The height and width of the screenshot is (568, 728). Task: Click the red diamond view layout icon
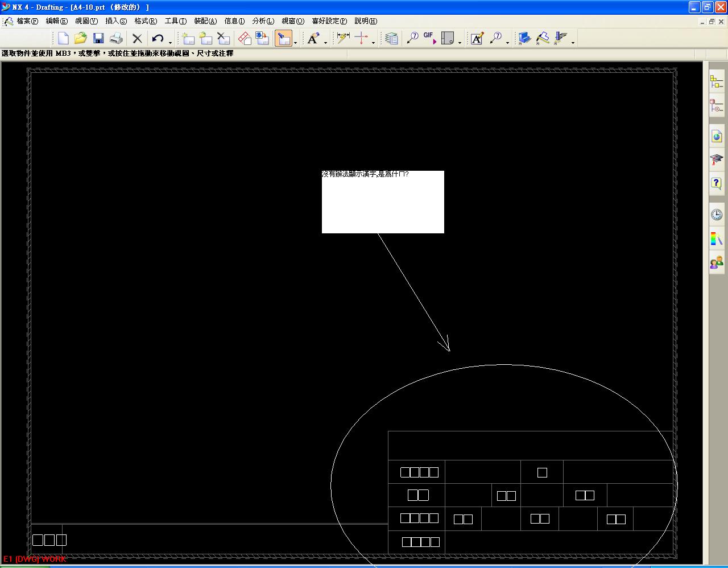245,38
